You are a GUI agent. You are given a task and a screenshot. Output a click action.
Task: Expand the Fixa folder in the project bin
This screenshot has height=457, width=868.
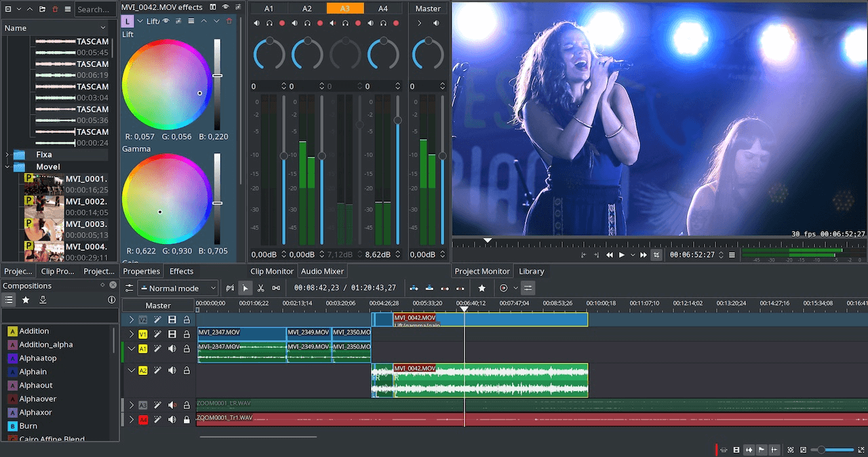(x=7, y=154)
